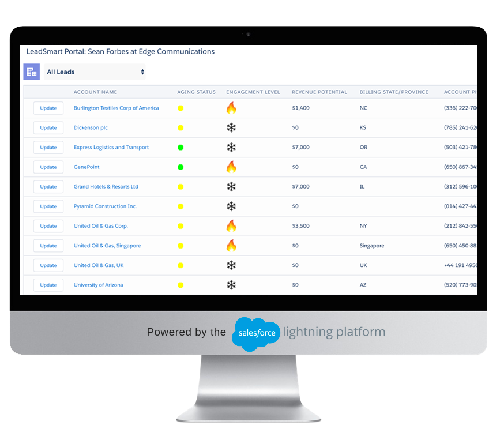
Task: Click the yellow aging dot for United Oil & Gas Corp.
Action: [x=180, y=226]
